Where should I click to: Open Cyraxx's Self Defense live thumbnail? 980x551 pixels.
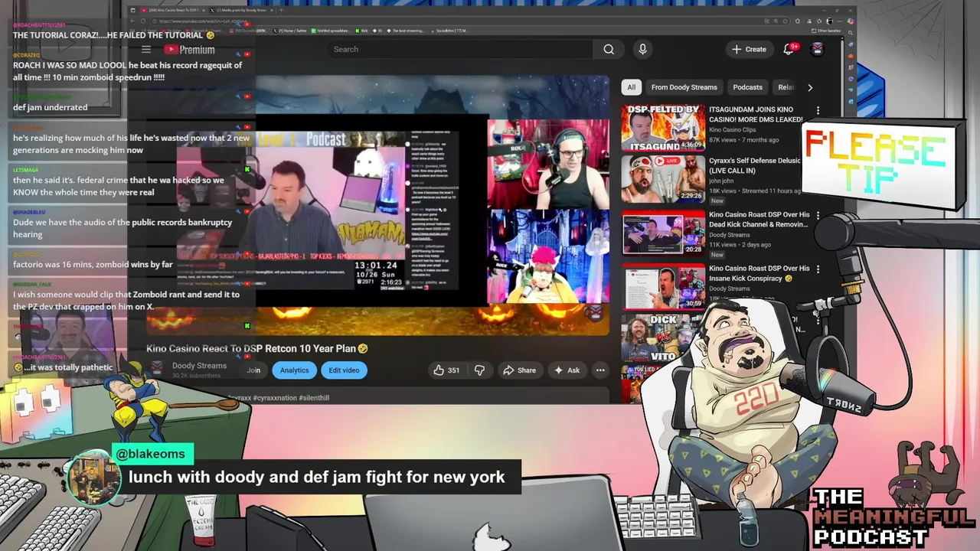click(x=663, y=179)
